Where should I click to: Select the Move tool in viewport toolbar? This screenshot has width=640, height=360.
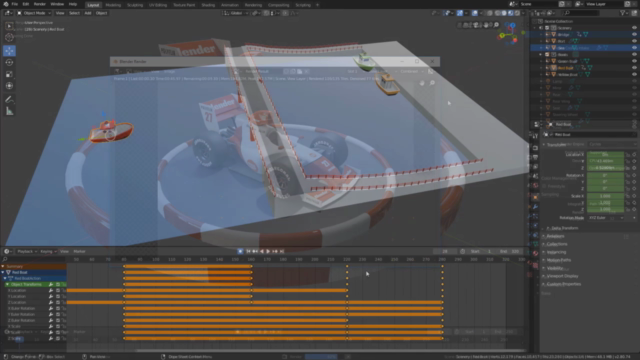[9, 51]
